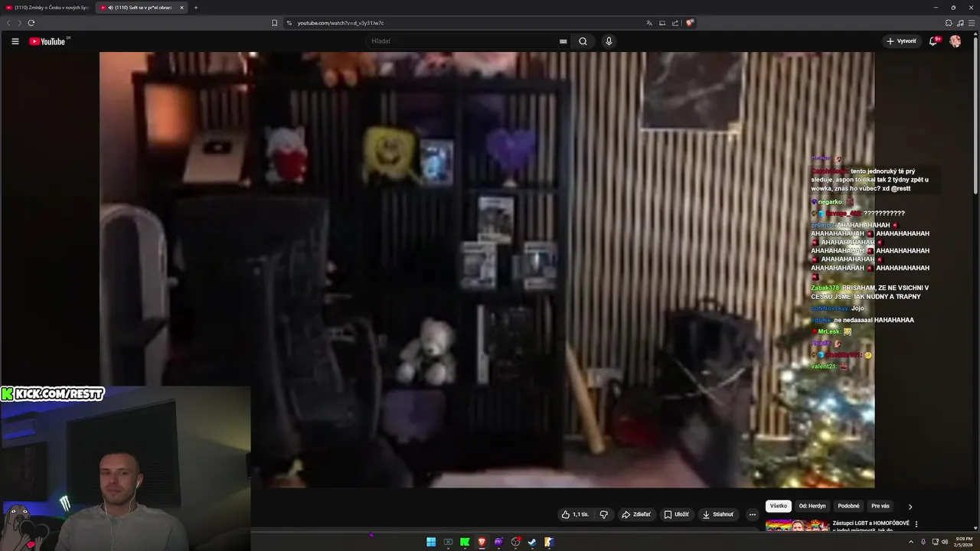
Task: Open the on-screen keyboard icon in search box
Action: coord(563,41)
